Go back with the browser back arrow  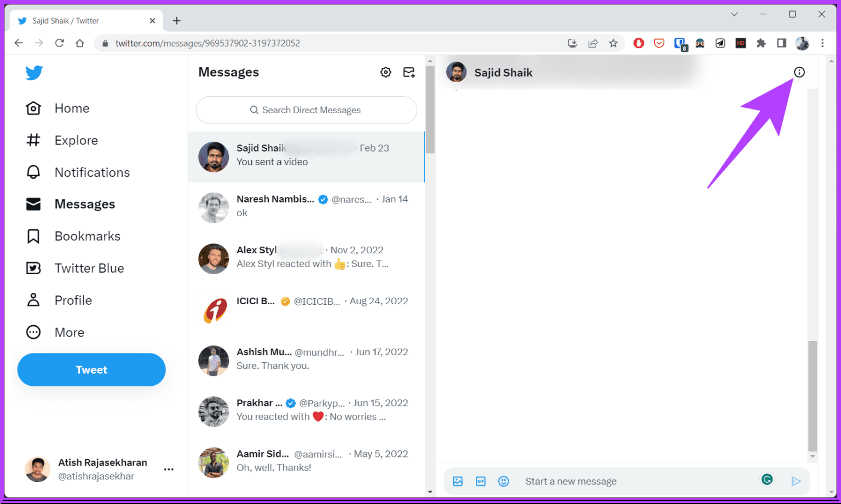(x=19, y=43)
